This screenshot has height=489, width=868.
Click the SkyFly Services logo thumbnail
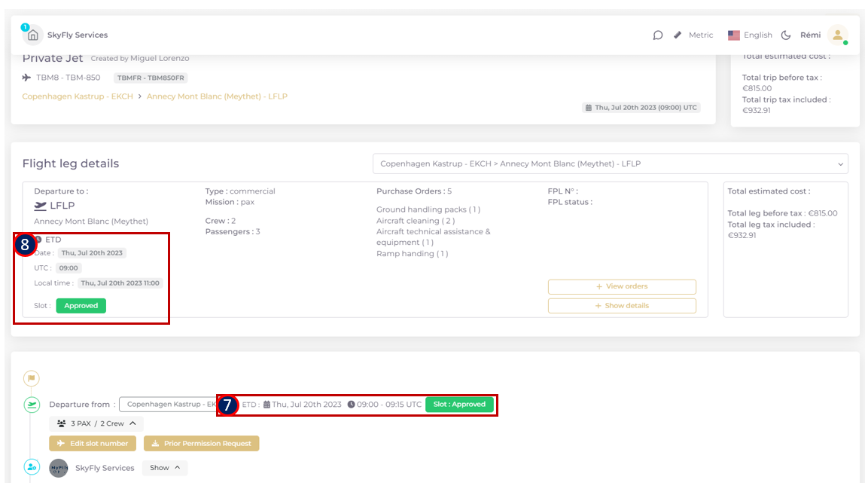click(x=59, y=468)
